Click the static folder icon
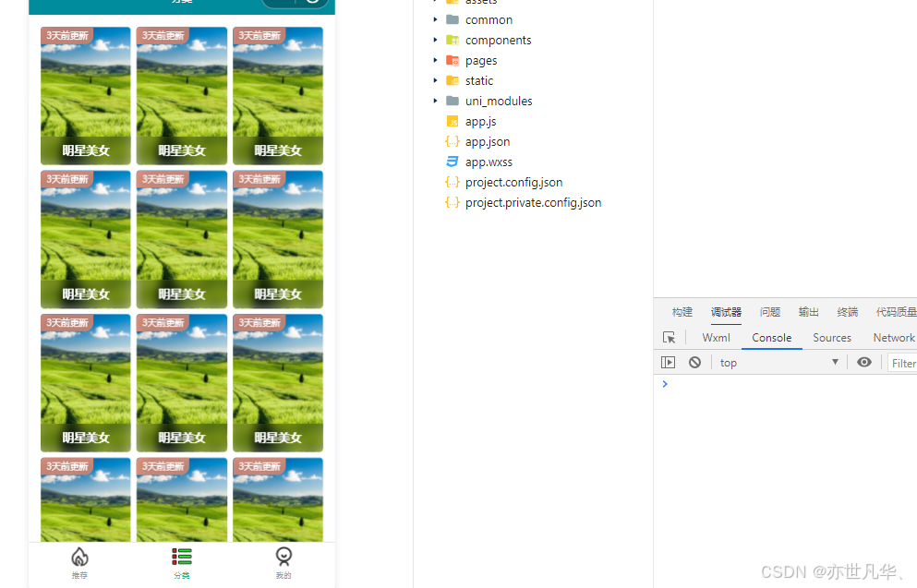917x588 pixels. click(x=452, y=80)
